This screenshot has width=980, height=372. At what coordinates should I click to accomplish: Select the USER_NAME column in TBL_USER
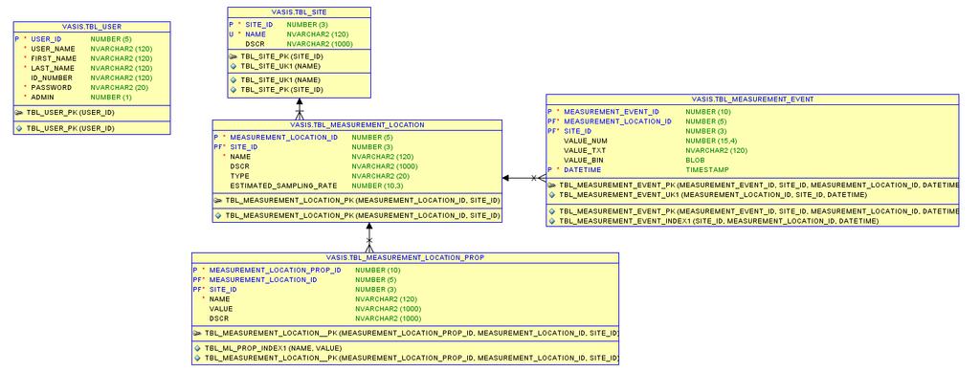(92, 49)
